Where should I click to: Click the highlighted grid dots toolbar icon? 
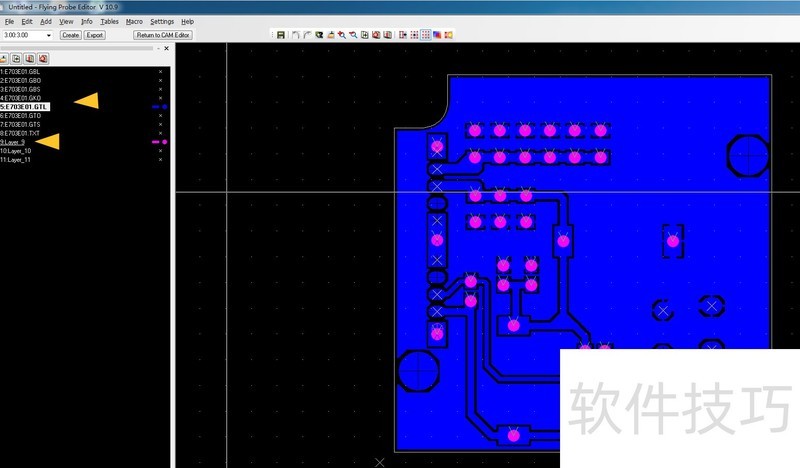[425, 35]
